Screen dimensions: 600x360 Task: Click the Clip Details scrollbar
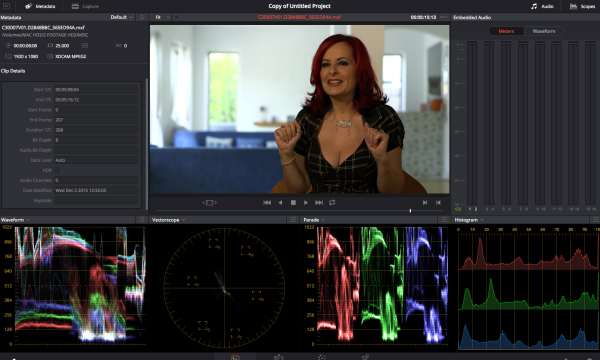pyautogui.click(x=147, y=143)
